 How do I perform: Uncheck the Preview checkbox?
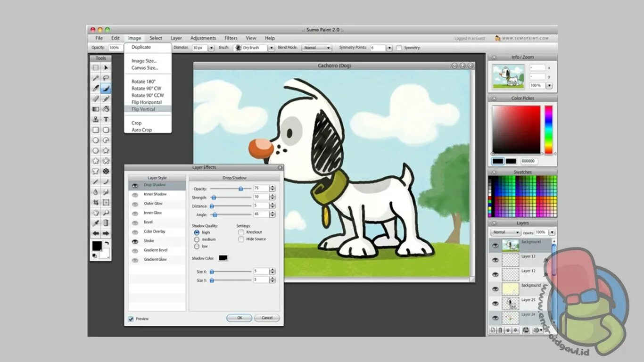click(x=131, y=319)
